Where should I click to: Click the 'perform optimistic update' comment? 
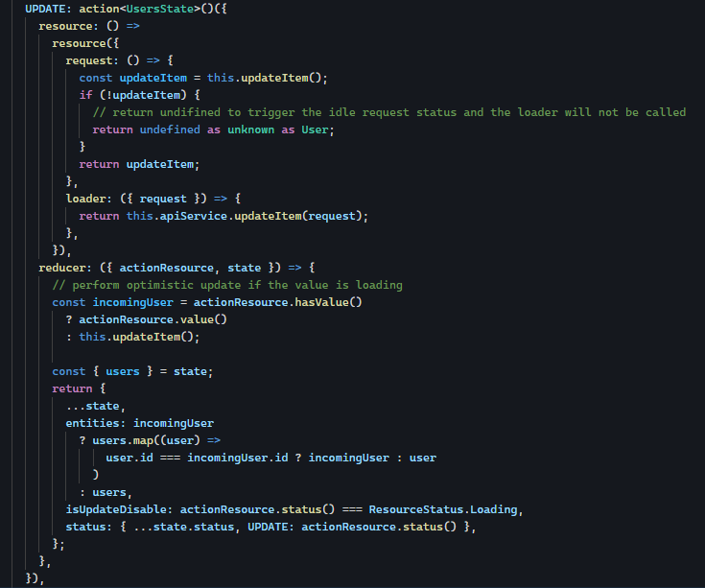pos(227,285)
